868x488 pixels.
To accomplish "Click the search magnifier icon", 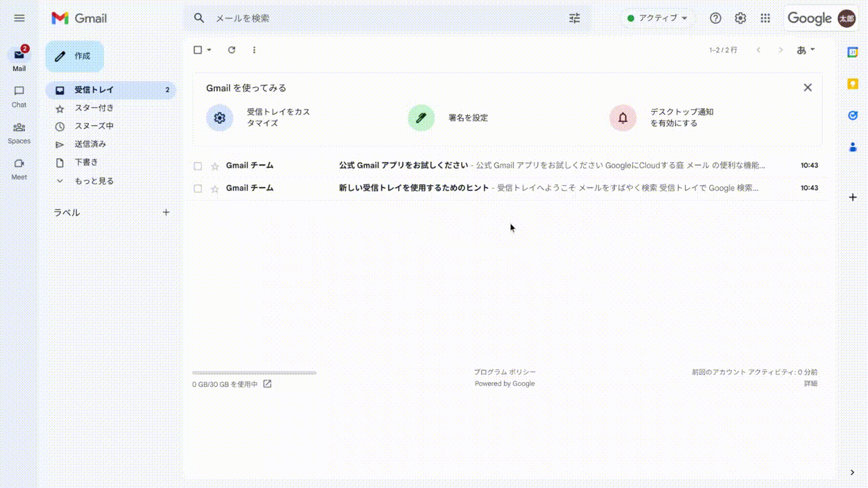I will pos(199,18).
